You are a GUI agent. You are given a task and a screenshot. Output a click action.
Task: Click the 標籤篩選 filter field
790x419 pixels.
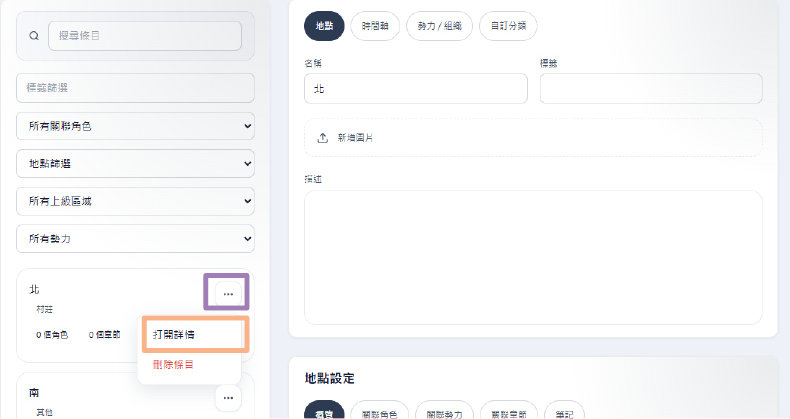[x=135, y=88]
